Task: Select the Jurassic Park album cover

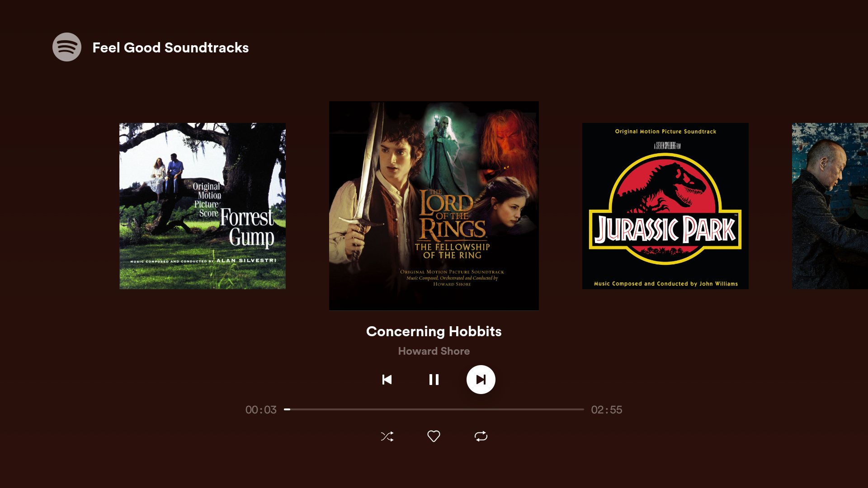Action: (x=665, y=206)
